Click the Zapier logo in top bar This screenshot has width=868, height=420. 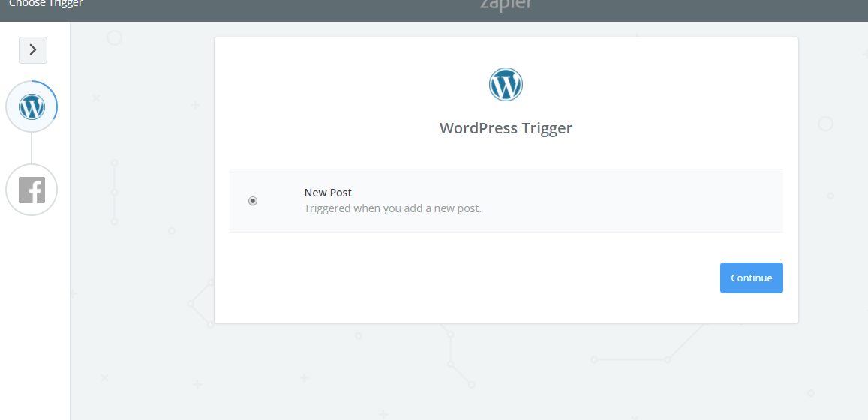[506, 4]
